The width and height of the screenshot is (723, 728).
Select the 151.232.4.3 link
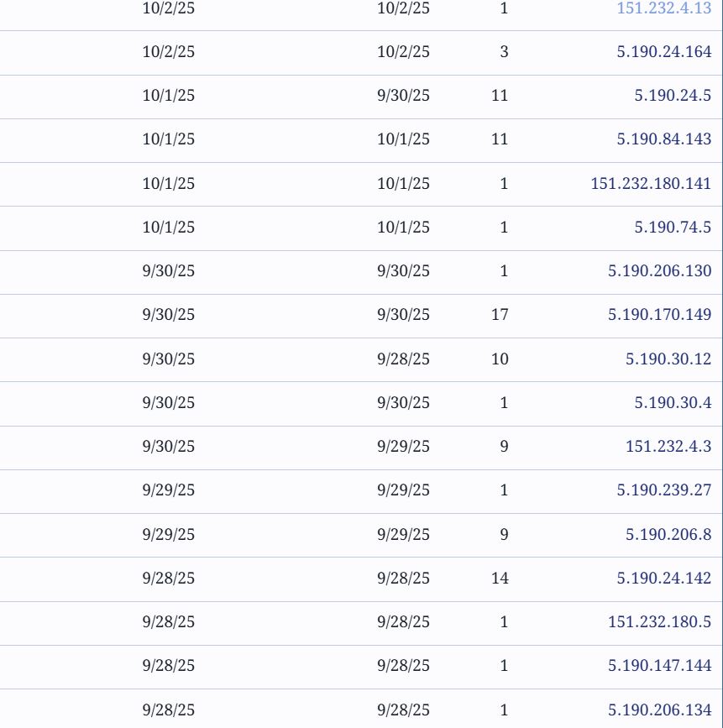[668, 447]
